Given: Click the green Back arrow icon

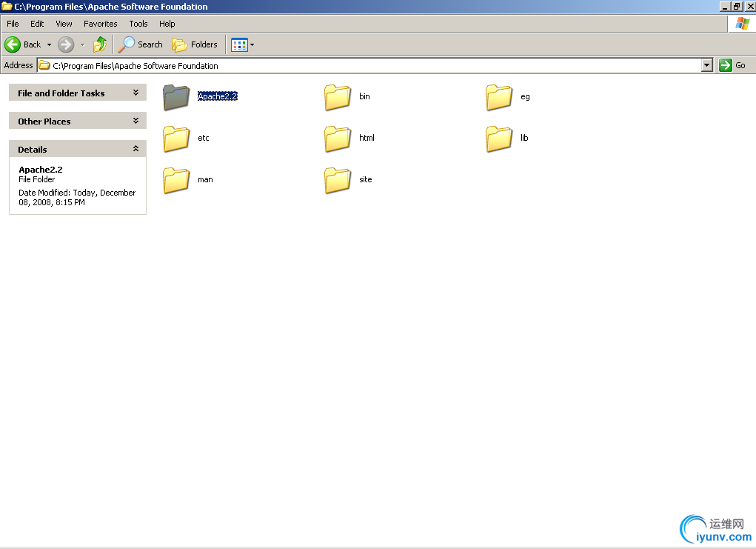Looking at the screenshot, I should tap(13, 44).
